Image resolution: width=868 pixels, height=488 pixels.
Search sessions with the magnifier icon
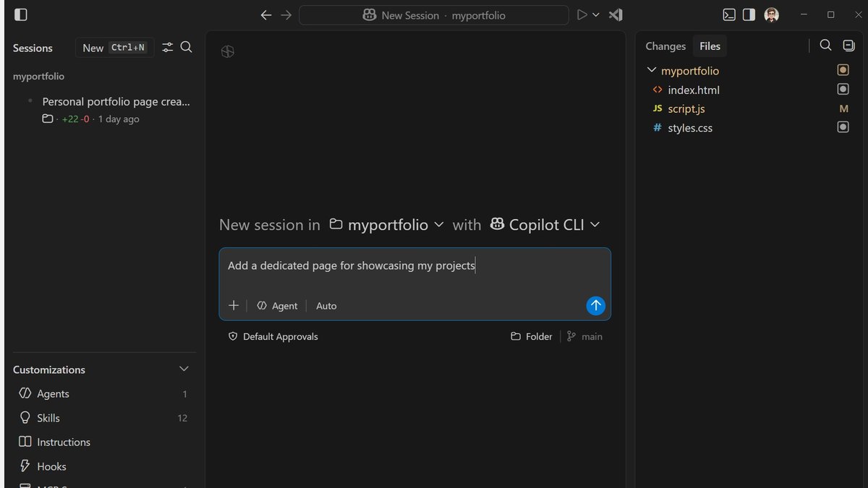[x=186, y=47]
